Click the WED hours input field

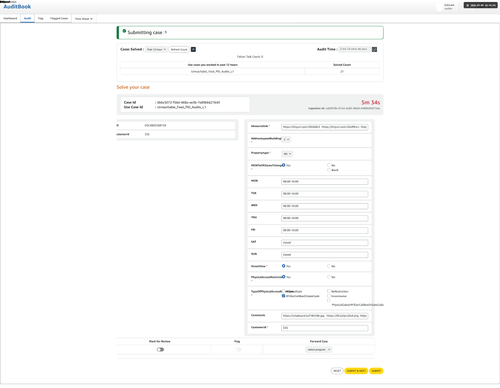click(325, 206)
